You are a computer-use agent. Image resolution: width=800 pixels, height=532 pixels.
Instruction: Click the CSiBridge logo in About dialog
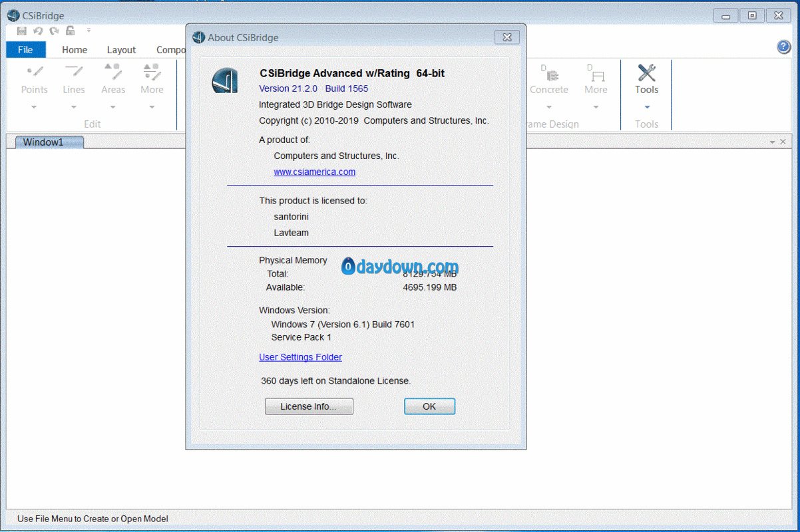225,80
